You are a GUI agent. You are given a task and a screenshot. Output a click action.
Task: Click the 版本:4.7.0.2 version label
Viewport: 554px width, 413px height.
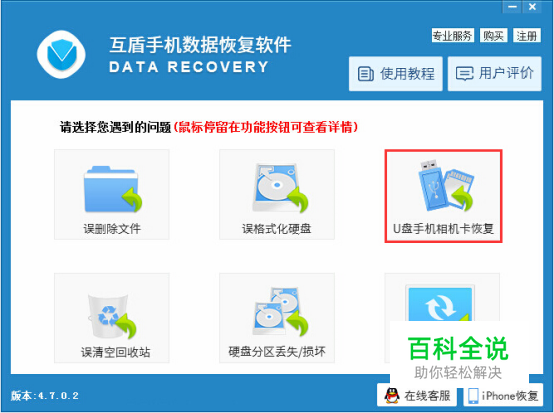tap(45, 395)
